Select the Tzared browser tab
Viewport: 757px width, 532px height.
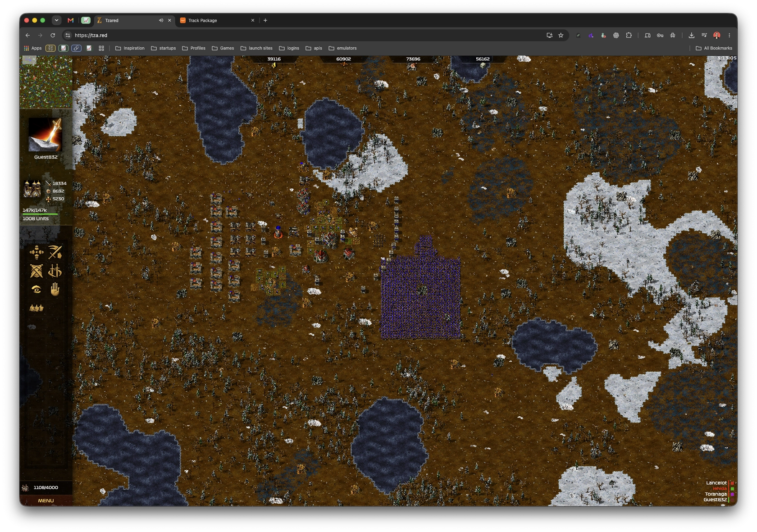pos(134,20)
